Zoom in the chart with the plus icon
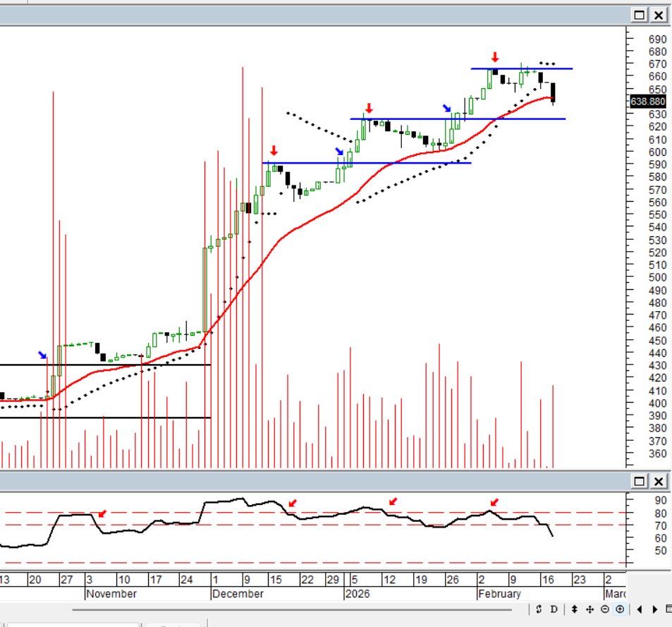This screenshot has width=672, height=627. 620,609
